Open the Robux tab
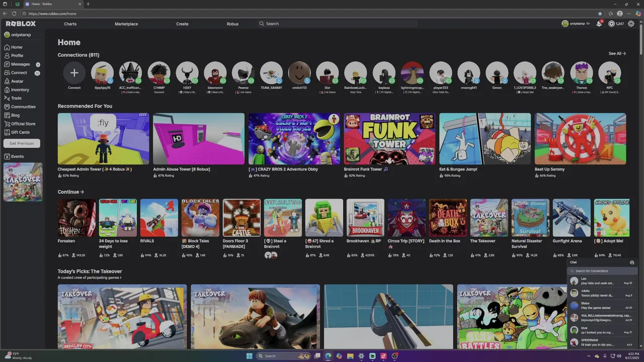 pyautogui.click(x=232, y=24)
